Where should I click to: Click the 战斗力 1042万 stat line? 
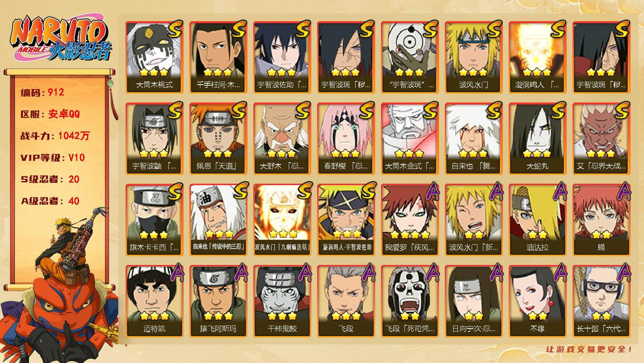[x=55, y=136]
